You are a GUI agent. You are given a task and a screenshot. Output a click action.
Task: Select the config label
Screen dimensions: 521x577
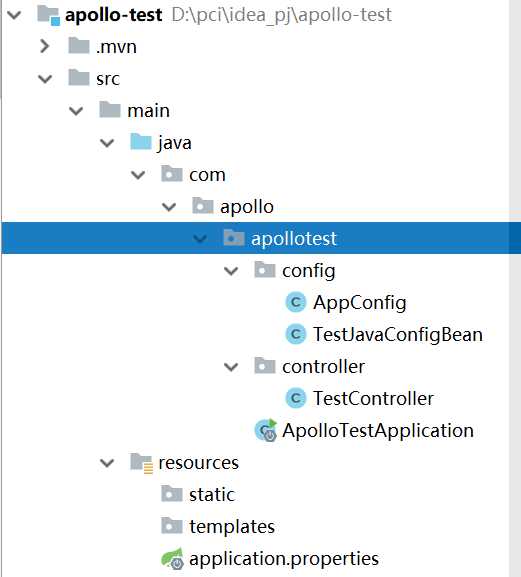(x=309, y=271)
